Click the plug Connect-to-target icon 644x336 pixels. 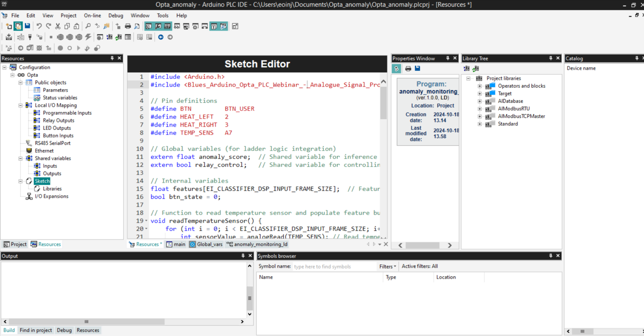[30, 37]
